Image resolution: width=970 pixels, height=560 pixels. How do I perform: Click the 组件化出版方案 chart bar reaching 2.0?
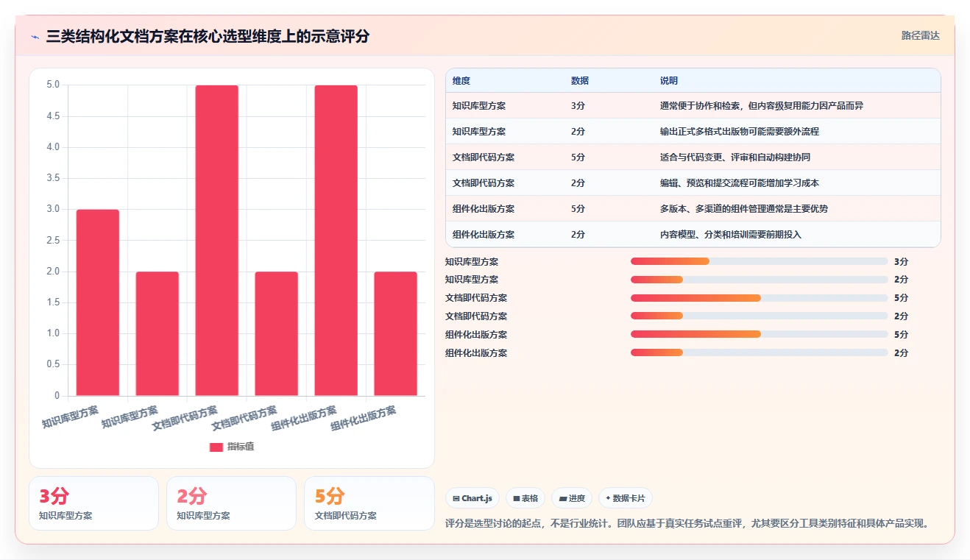395,333
